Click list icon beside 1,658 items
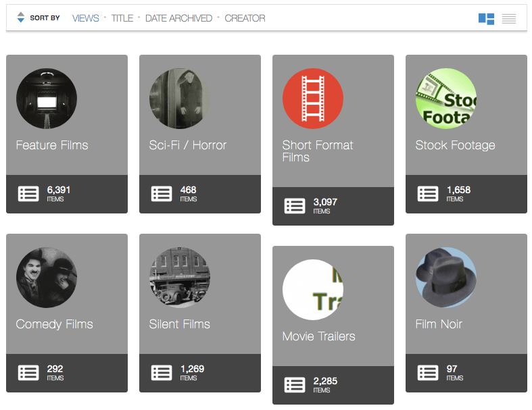Viewport: 532px width, 410px height. click(x=428, y=194)
